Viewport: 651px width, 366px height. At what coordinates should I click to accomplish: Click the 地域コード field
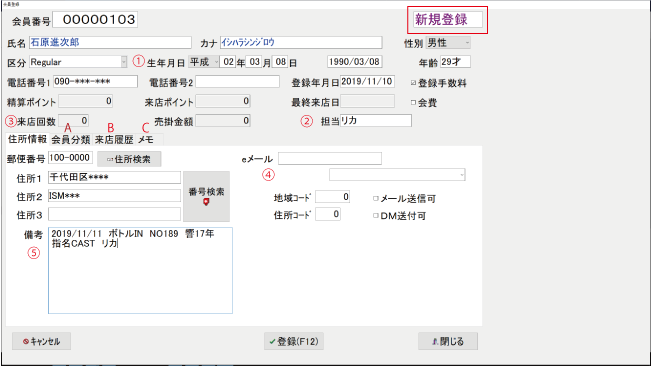coord(332,197)
